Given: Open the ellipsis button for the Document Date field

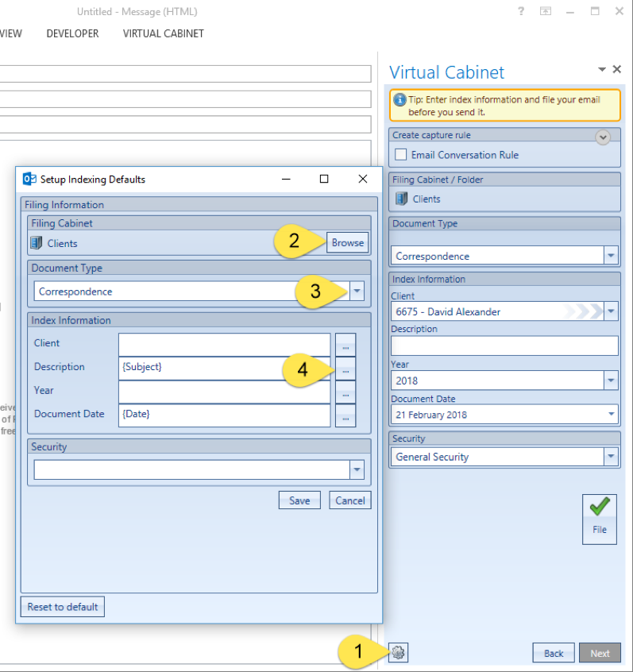Looking at the screenshot, I should click(345, 415).
